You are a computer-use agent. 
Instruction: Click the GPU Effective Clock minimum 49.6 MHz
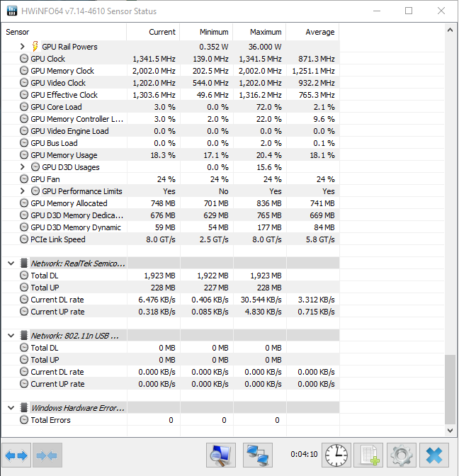(212, 95)
